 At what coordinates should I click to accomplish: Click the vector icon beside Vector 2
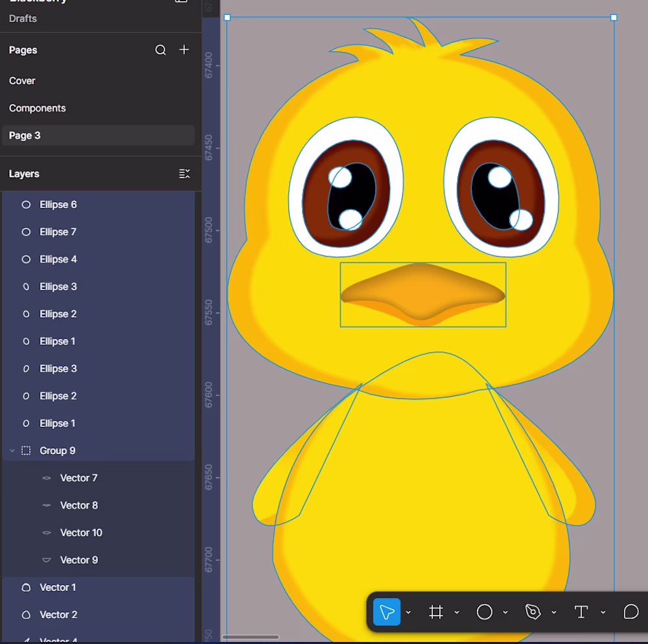[x=26, y=615]
